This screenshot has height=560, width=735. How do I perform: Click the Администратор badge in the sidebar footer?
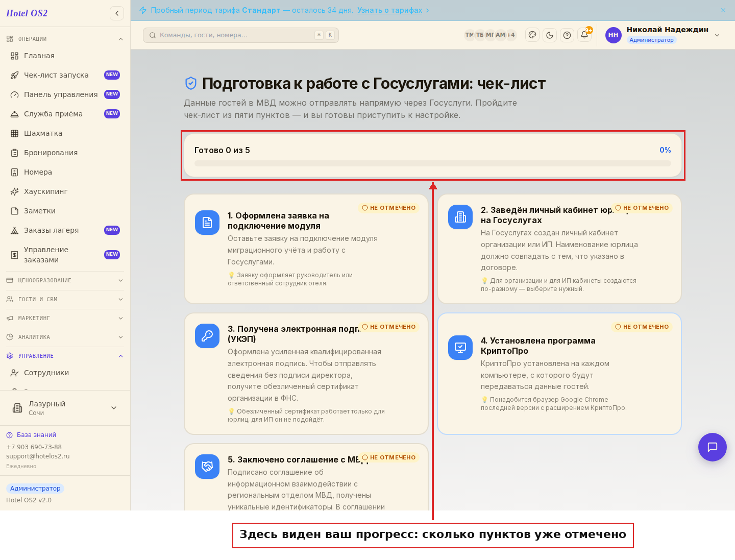(35, 489)
